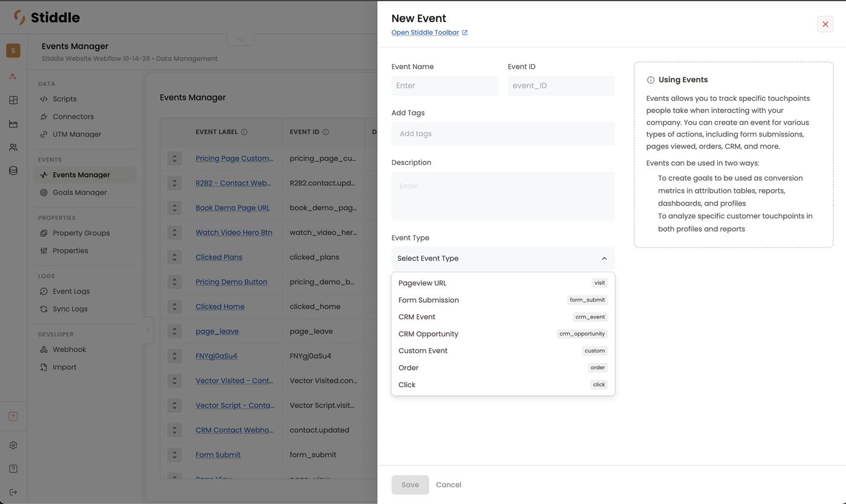Screen dimensions: 846x504
Task: Collapse the Select Event Type dropdown
Action: tap(604, 259)
